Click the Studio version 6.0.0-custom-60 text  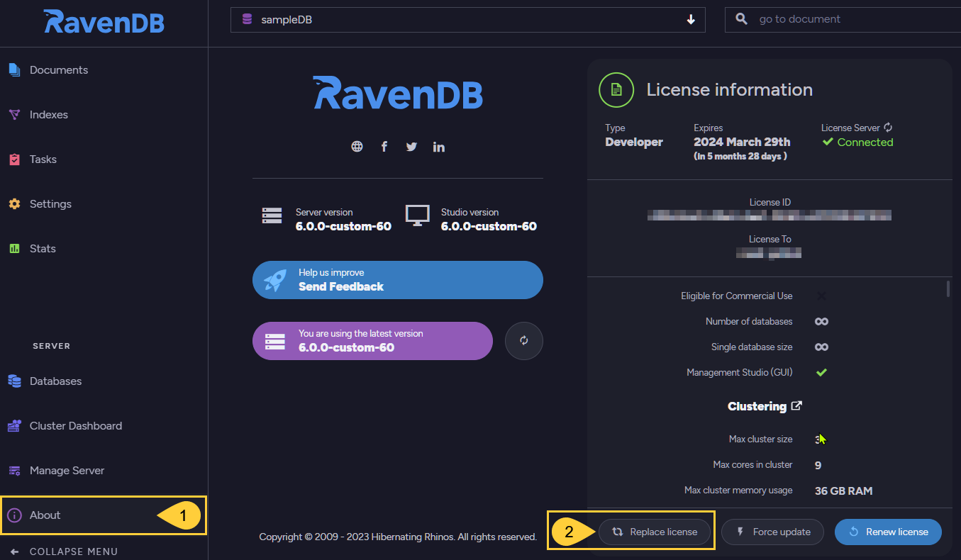[489, 227]
